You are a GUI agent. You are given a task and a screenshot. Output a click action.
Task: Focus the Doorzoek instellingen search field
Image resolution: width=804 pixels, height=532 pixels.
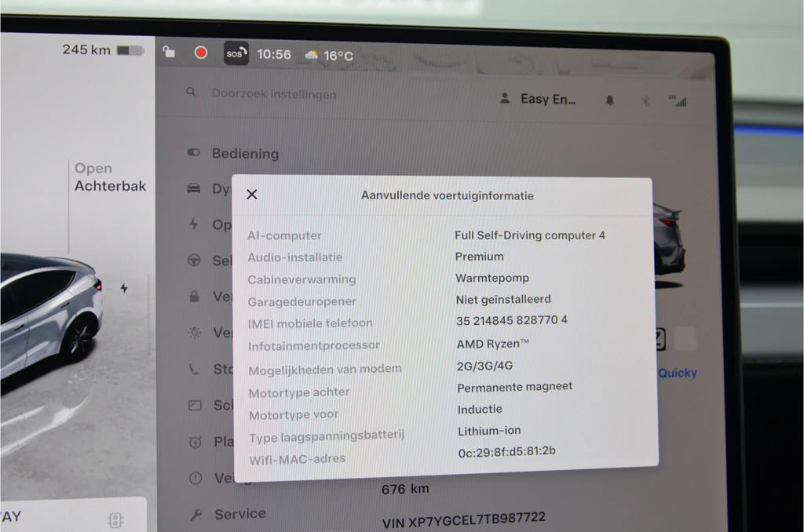point(274,94)
